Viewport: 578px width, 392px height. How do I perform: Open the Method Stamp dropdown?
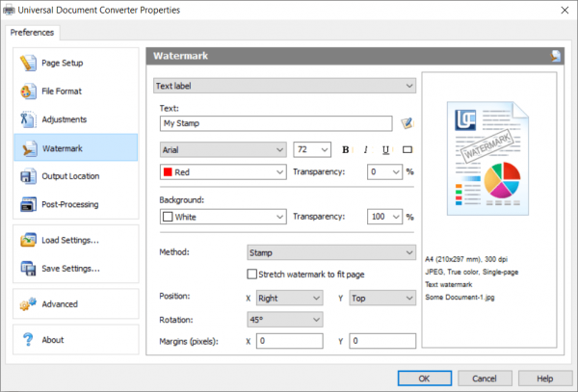tap(331, 252)
